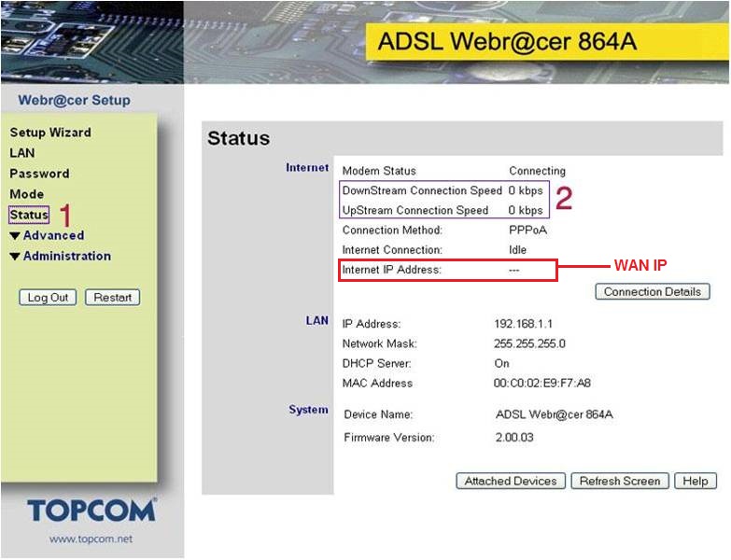This screenshot has height=560, width=731.
Task: View Attached Devices
Action: tap(511, 481)
